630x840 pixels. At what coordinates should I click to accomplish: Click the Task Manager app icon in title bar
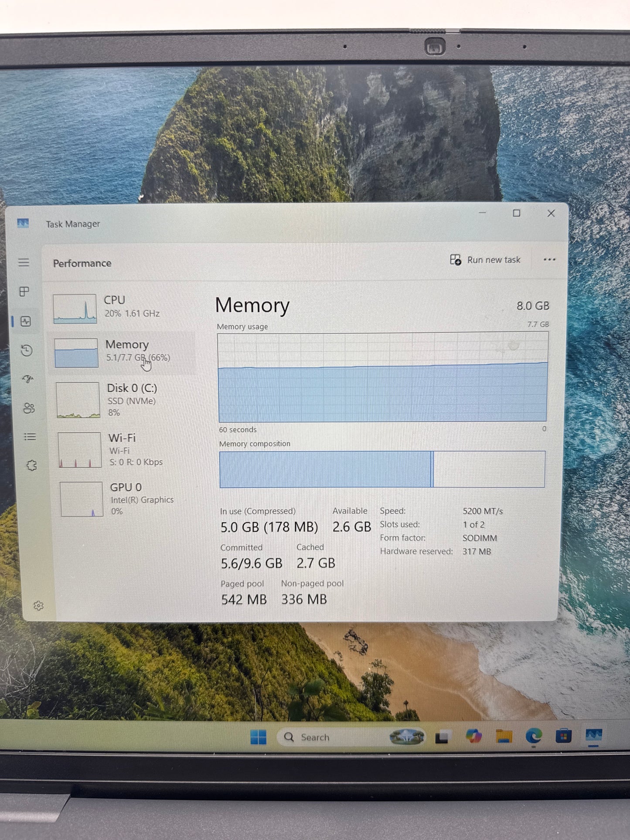coord(23,224)
